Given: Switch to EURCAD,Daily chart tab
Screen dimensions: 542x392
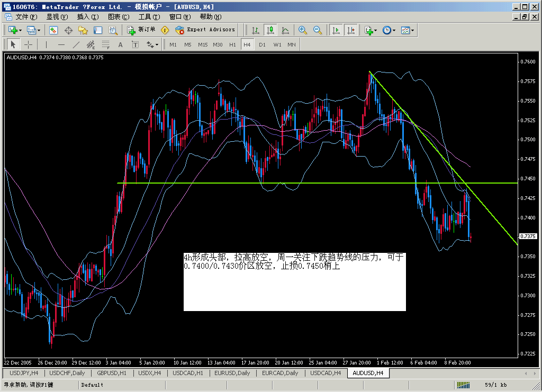Looking at the screenshot, I should click(279, 373).
